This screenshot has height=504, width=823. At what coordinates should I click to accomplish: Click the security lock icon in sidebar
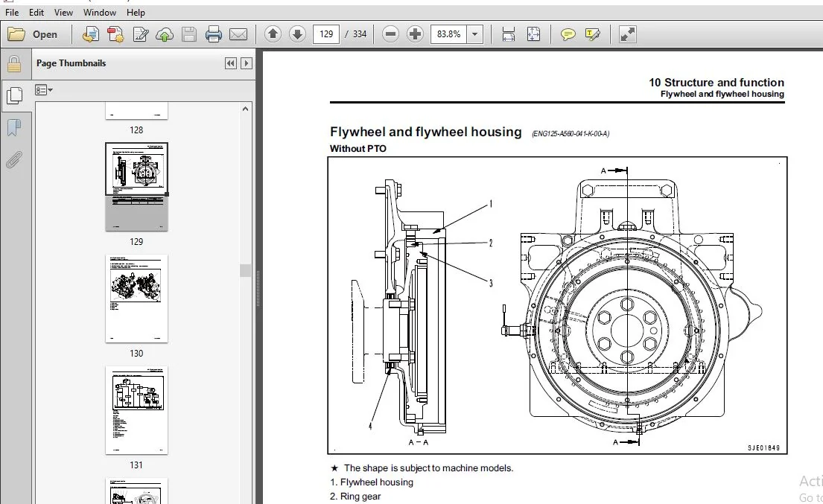(x=14, y=64)
